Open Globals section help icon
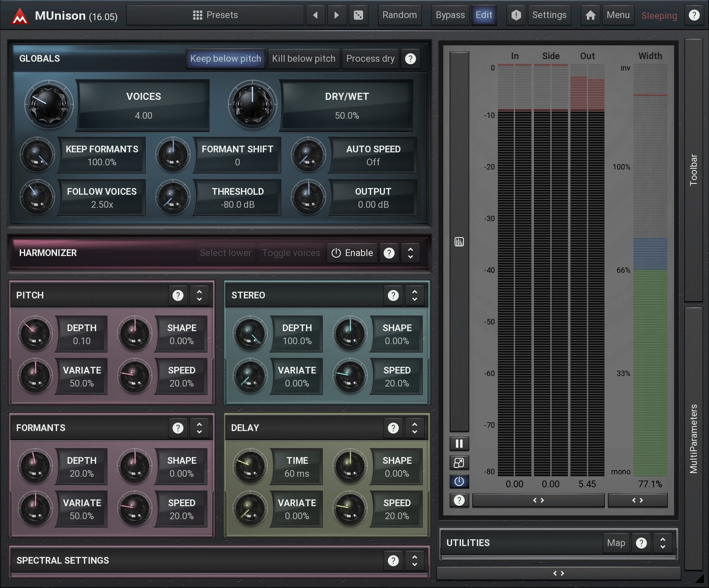 tap(410, 59)
